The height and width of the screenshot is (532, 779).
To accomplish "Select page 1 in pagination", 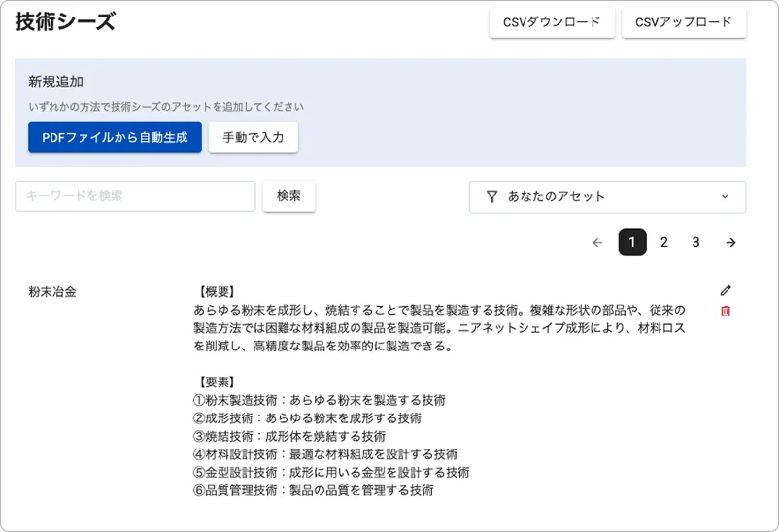I will (632, 242).
